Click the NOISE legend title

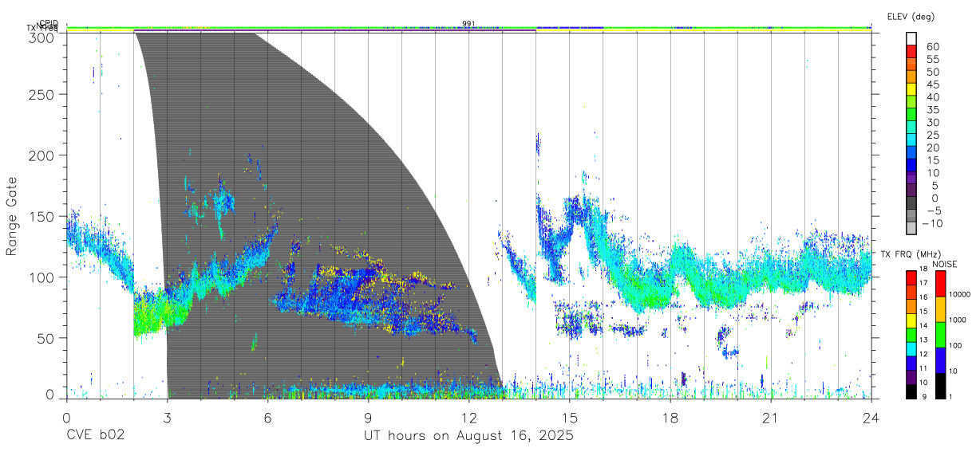(946, 263)
